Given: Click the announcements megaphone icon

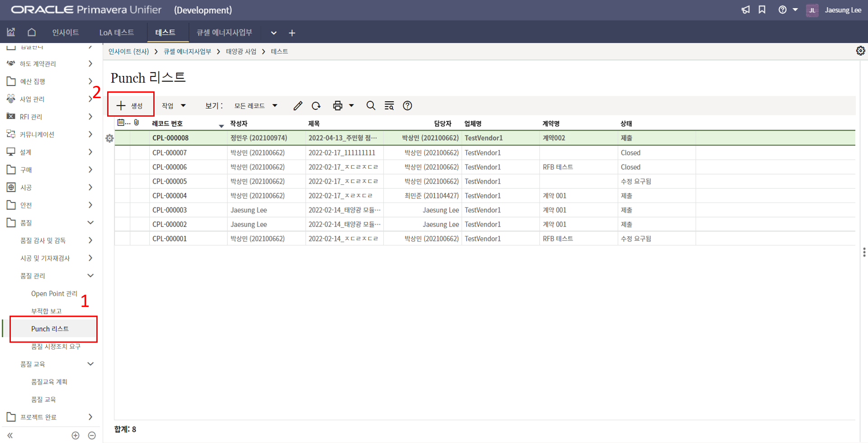Looking at the screenshot, I should (745, 10).
